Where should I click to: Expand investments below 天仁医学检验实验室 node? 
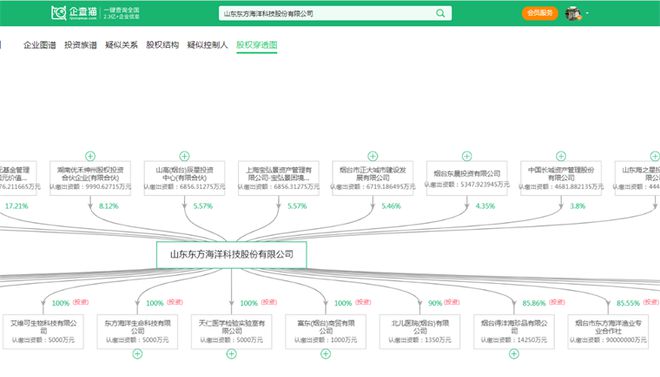click(x=232, y=354)
